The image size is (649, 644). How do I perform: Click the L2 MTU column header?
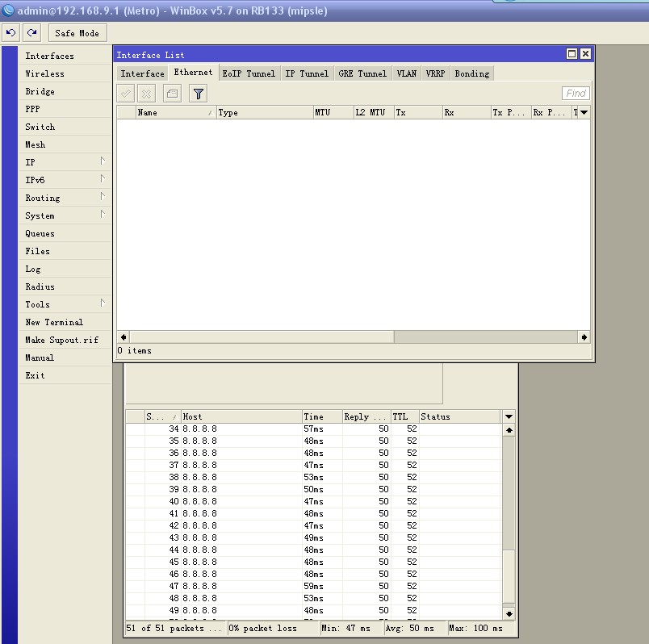[374, 112]
